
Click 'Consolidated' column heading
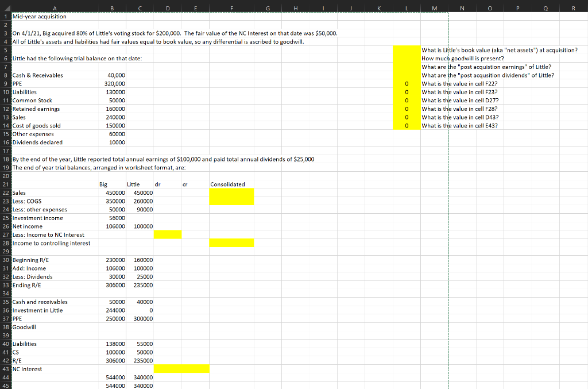[227, 184]
